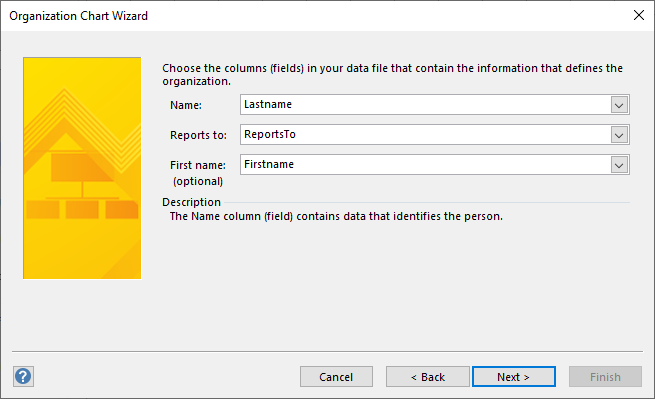Expand the Name dropdown arrow

pos(619,105)
